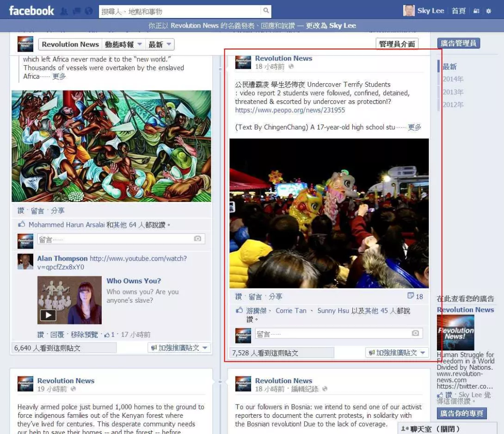
Task: Click the search magnifier icon
Action: (266, 11)
